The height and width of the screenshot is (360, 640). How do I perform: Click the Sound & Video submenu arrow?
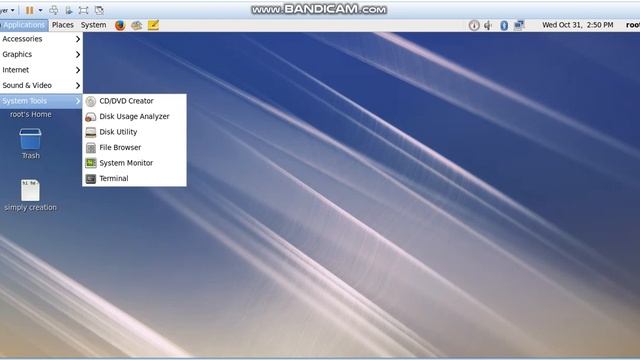point(78,85)
